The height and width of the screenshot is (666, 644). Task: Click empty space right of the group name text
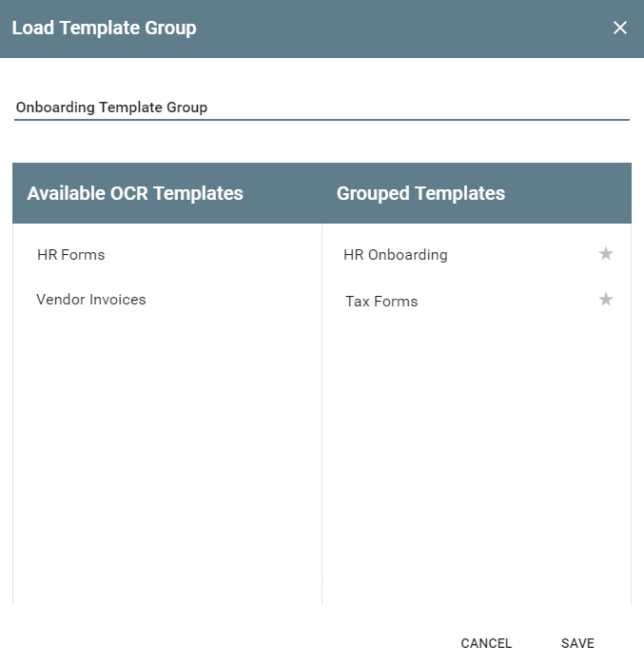coord(428,107)
